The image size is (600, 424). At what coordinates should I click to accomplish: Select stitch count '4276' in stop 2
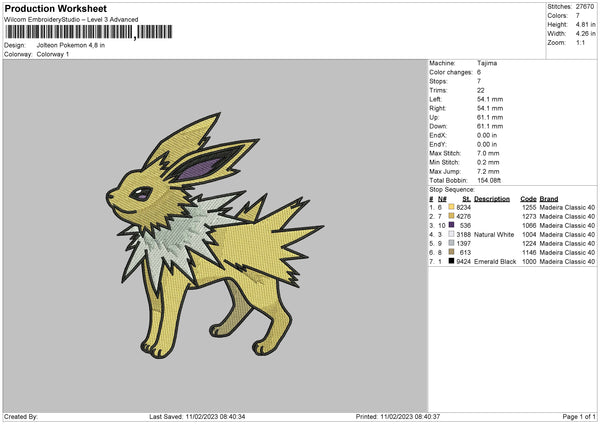click(x=463, y=217)
